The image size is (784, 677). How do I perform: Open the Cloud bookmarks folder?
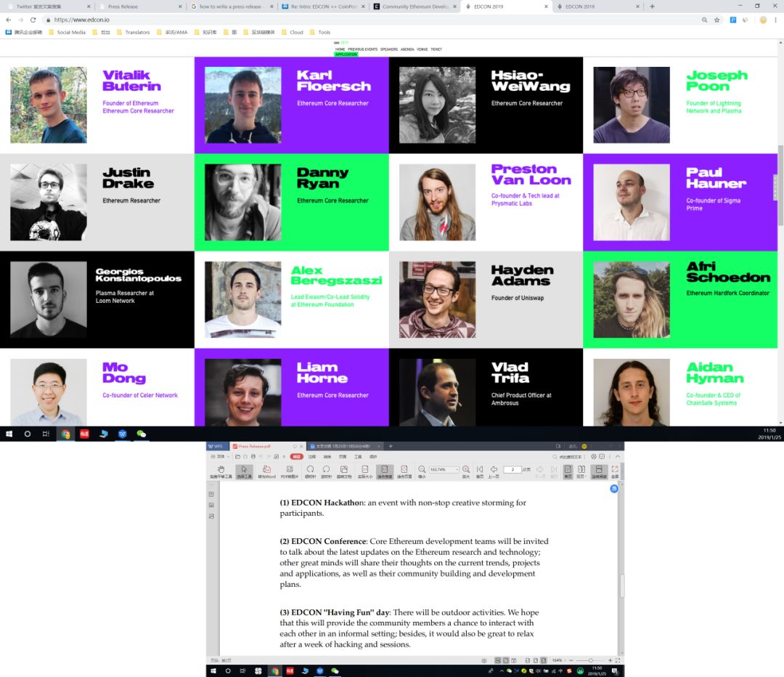pos(293,32)
